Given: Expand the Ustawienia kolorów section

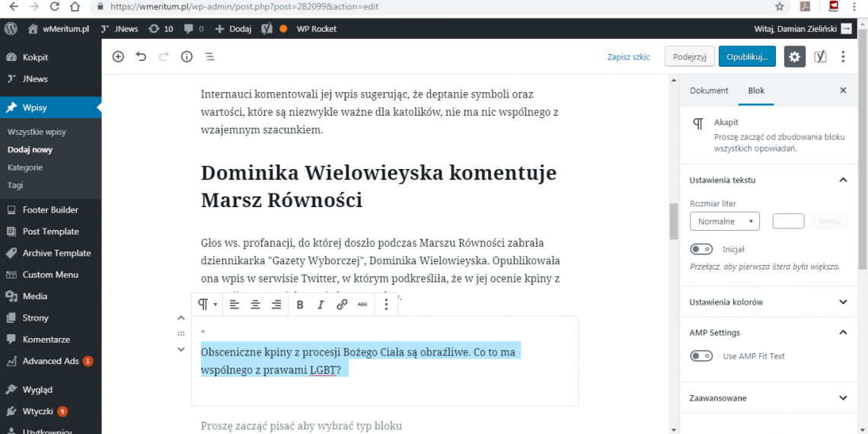Looking at the screenshot, I should click(x=842, y=302).
